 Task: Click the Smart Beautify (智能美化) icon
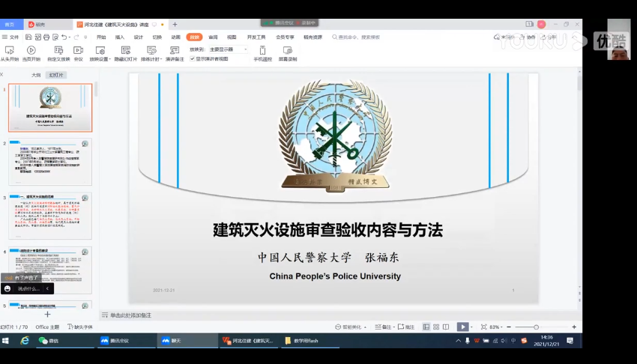coord(338,327)
